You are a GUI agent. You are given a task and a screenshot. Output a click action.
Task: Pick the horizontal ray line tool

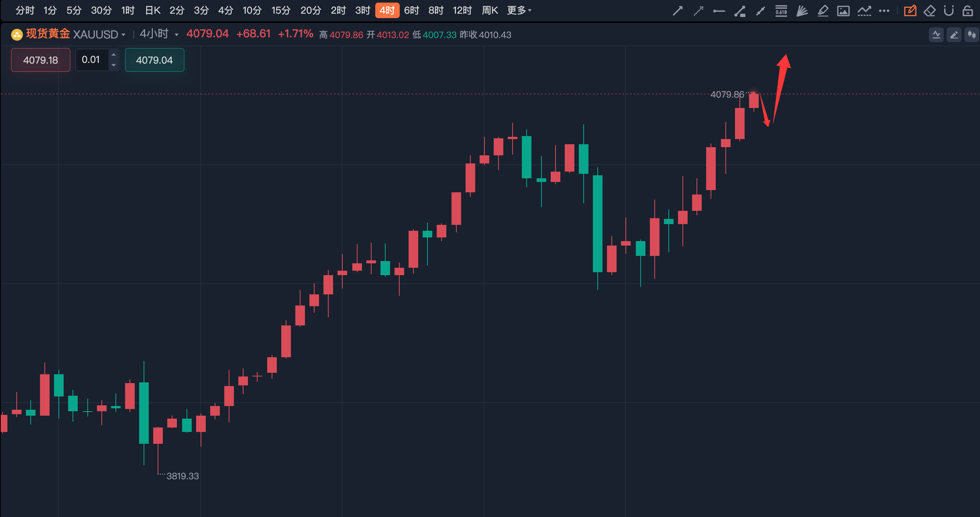(719, 11)
